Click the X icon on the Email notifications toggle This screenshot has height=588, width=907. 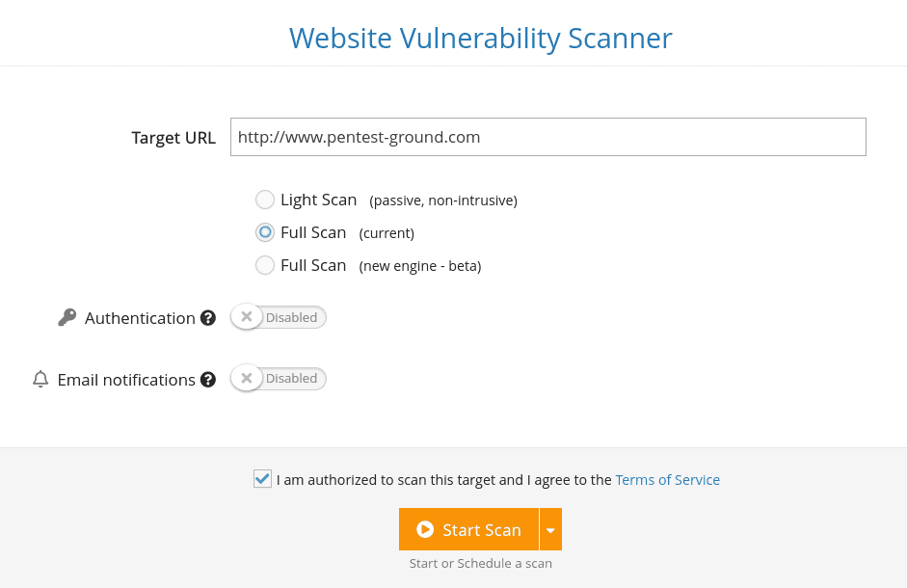point(247,378)
